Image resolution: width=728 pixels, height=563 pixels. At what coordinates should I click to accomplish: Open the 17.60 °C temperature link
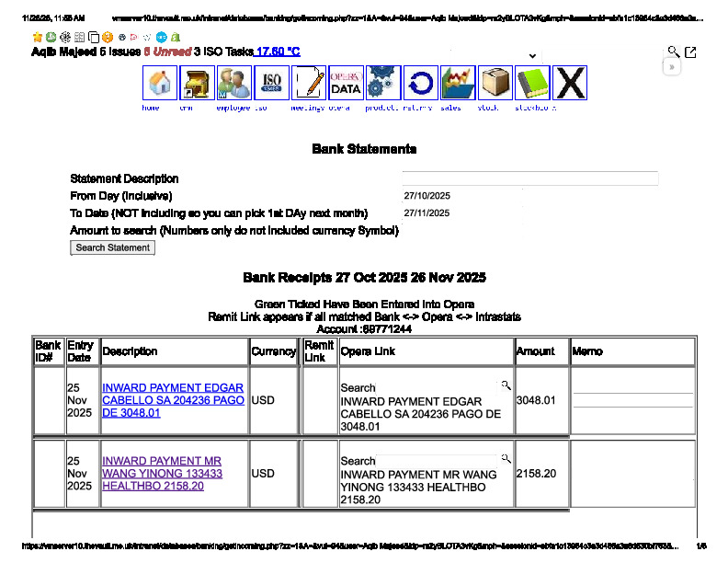click(x=278, y=52)
